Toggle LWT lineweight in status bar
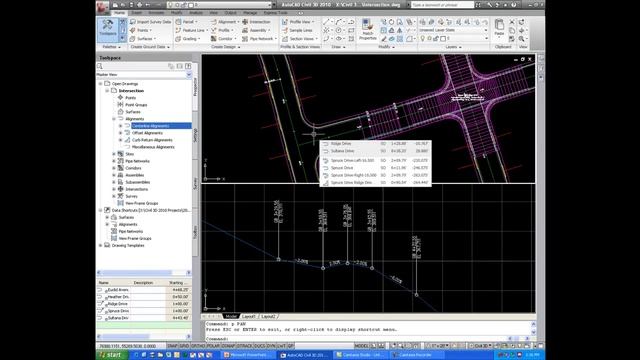This screenshot has height=360, width=640. (281, 346)
